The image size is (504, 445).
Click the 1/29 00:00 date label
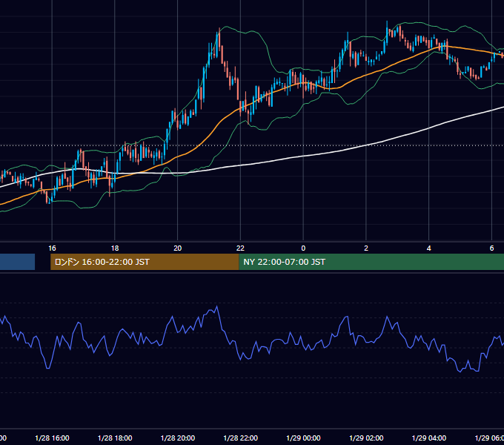coord(303,438)
